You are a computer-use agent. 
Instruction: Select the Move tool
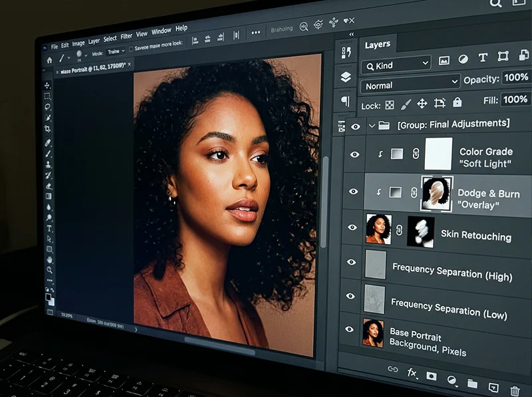tap(47, 85)
